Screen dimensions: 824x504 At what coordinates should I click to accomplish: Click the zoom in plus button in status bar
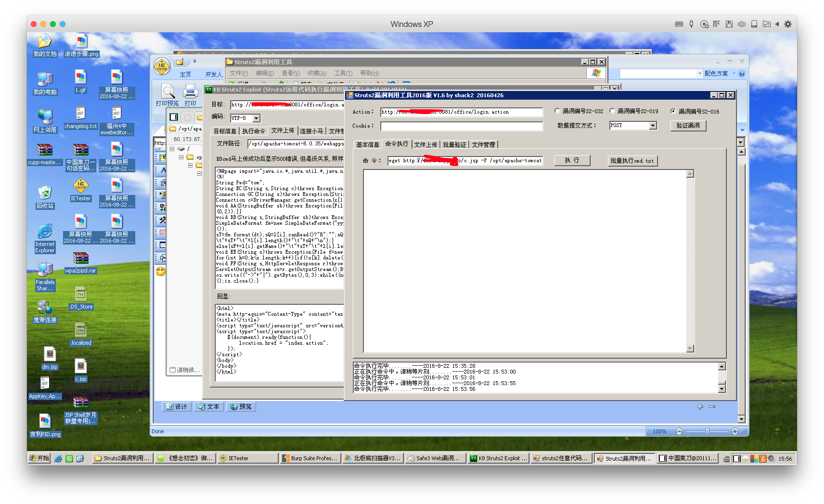pyautogui.click(x=735, y=431)
